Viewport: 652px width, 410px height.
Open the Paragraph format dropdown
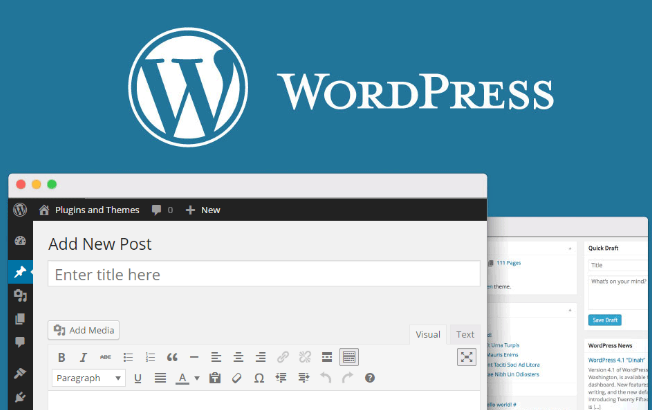coord(89,378)
